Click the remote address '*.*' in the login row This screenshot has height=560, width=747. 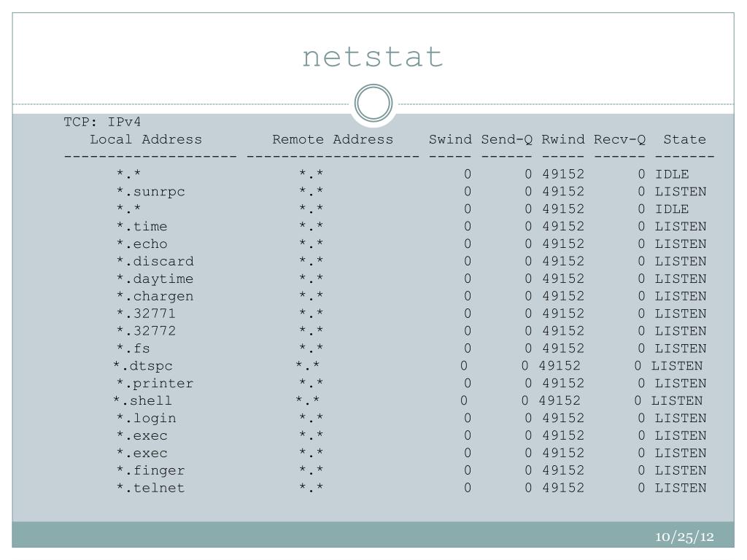pos(311,418)
